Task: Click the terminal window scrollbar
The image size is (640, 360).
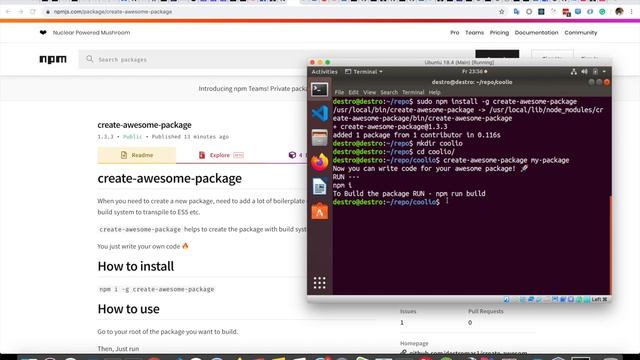Action: [x=611, y=245]
